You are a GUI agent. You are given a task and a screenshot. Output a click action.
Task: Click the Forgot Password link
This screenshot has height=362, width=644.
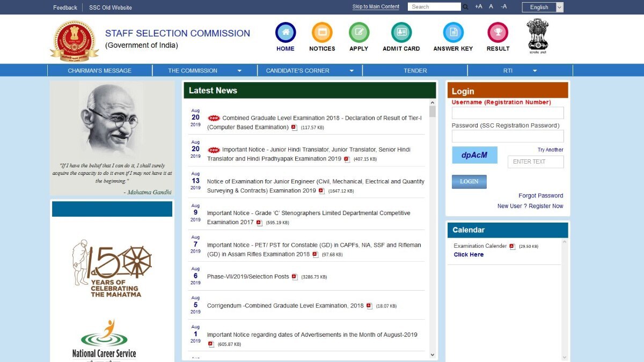coord(540,196)
